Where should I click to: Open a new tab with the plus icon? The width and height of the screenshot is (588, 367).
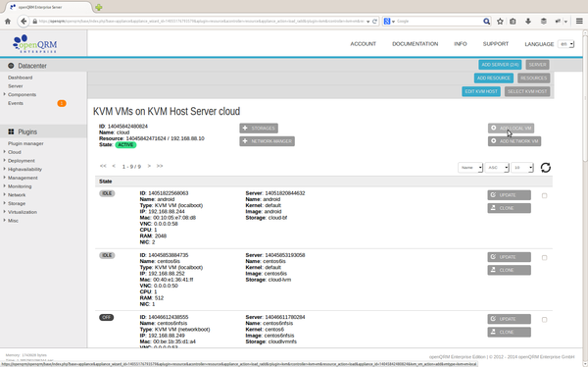[99, 7]
